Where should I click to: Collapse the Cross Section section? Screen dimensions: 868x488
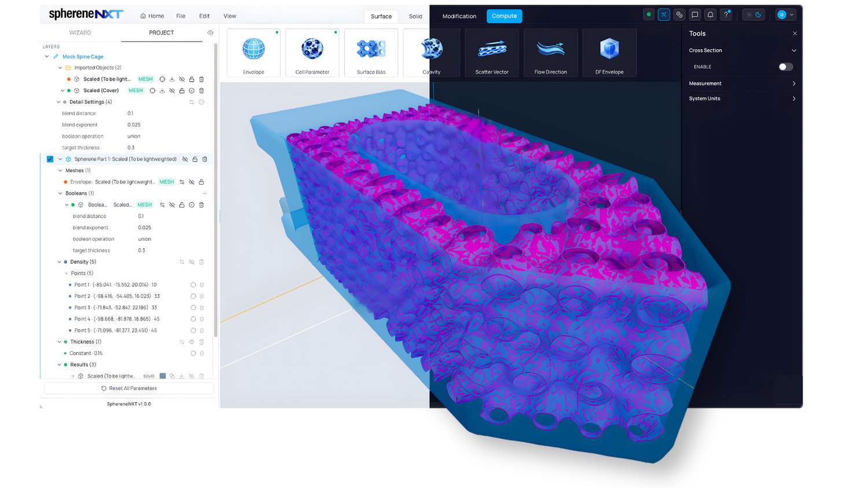point(794,50)
